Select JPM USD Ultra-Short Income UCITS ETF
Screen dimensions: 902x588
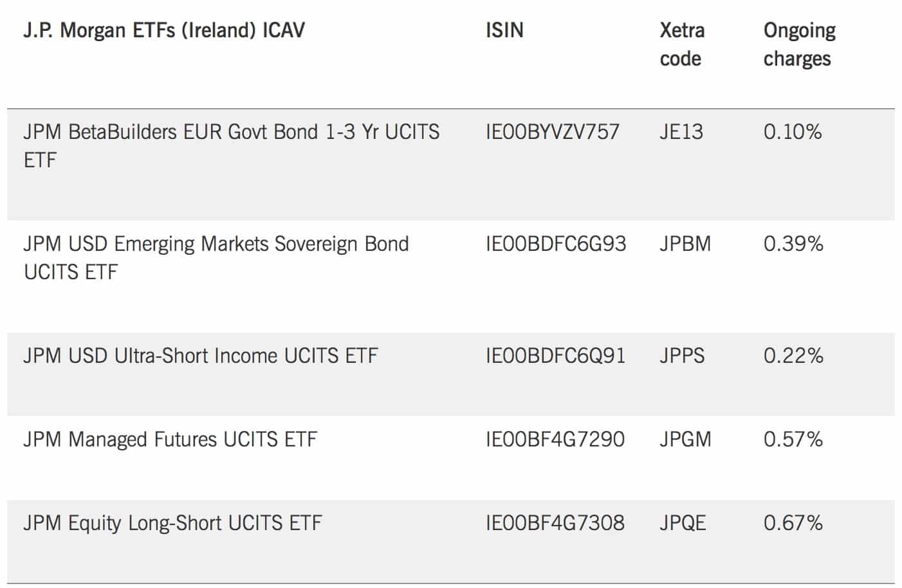pos(200,356)
